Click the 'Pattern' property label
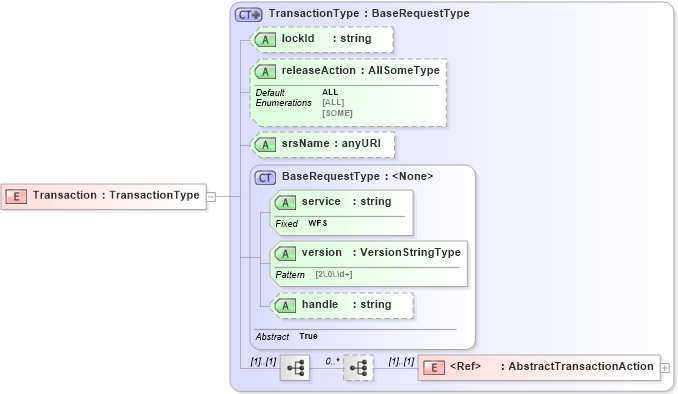 pos(290,275)
